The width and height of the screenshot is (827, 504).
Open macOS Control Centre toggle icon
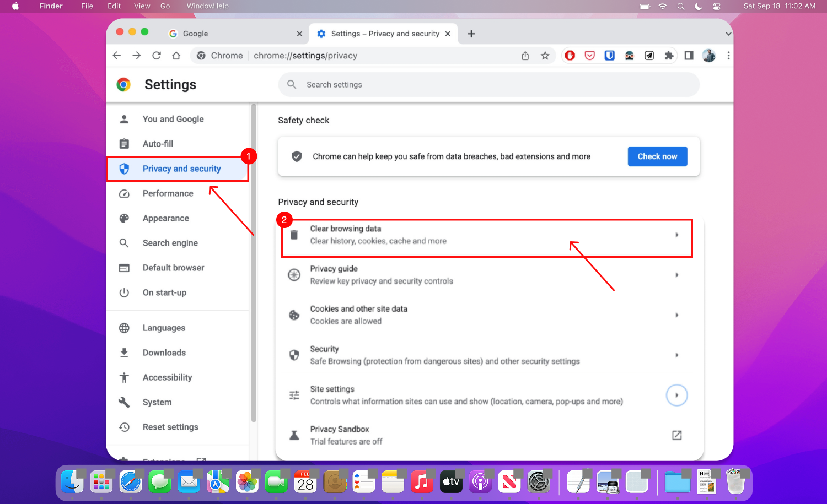(x=717, y=6)
